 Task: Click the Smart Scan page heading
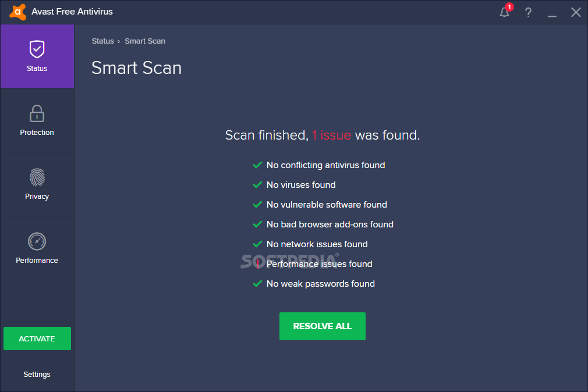[136, 68]
